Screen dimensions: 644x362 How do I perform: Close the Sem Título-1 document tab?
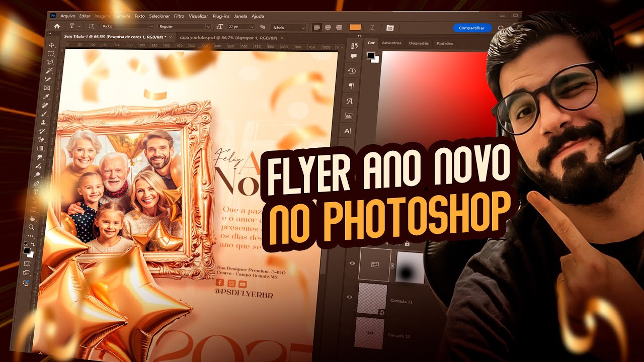pyautogui.click(x=171, y=37)
